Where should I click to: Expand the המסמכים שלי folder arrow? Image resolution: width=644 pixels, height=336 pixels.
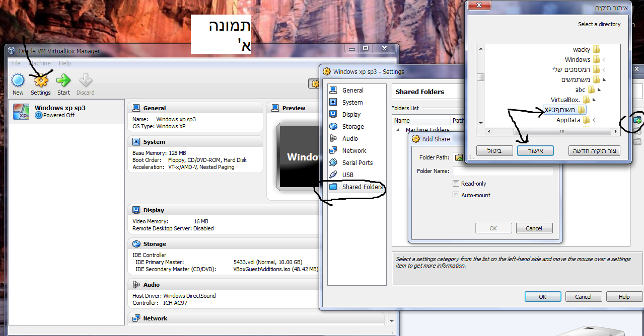(604, 70)
